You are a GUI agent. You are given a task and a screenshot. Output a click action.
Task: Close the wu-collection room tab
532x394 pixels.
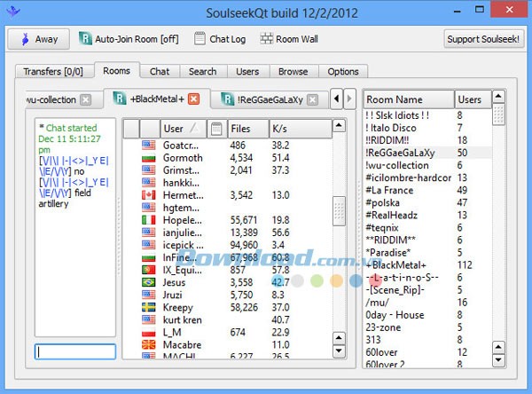pos(86,99)
